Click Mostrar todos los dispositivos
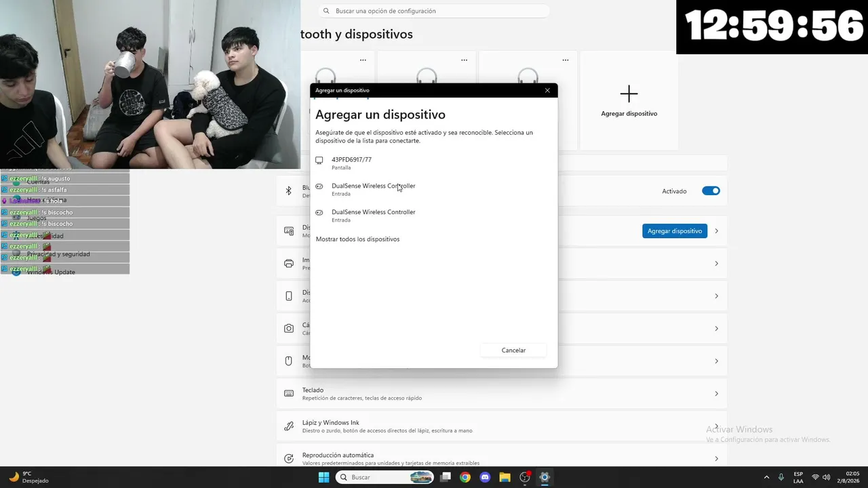This screenshot has width=868, height=488. coord(357,239)
